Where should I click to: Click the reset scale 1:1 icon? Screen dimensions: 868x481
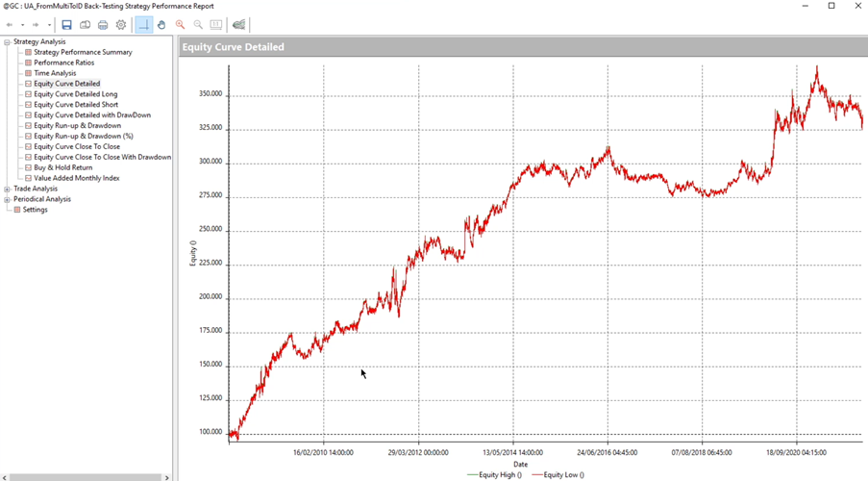tap(216, 24)
